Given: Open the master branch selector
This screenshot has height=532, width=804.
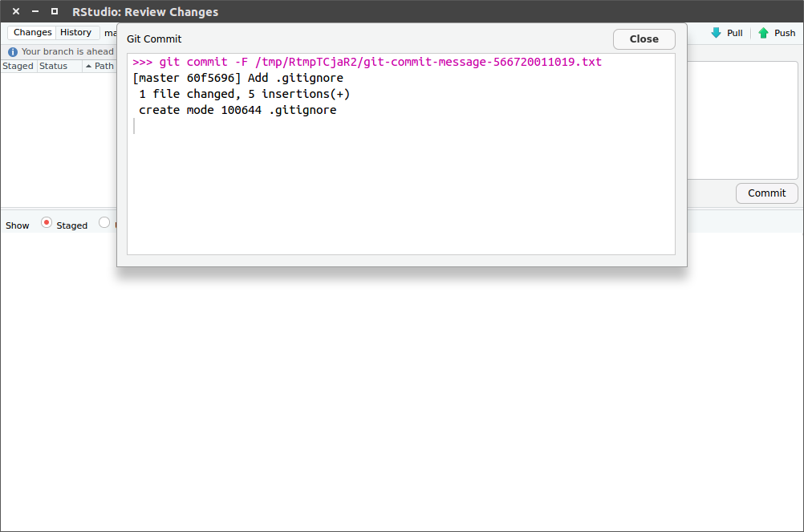Looking at the screenshot, I should 110,33.
